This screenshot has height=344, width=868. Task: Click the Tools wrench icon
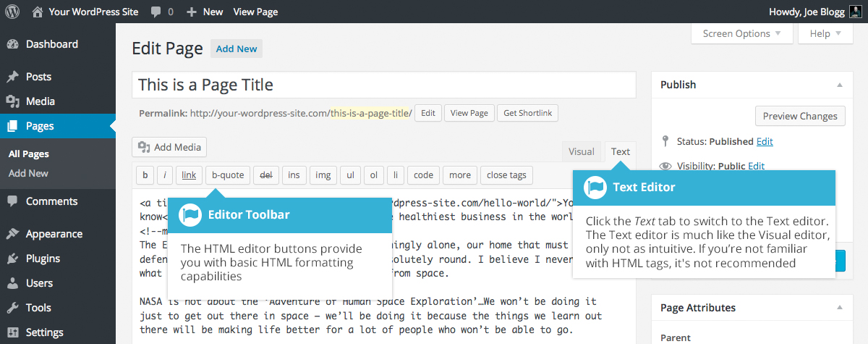(12, 308)
